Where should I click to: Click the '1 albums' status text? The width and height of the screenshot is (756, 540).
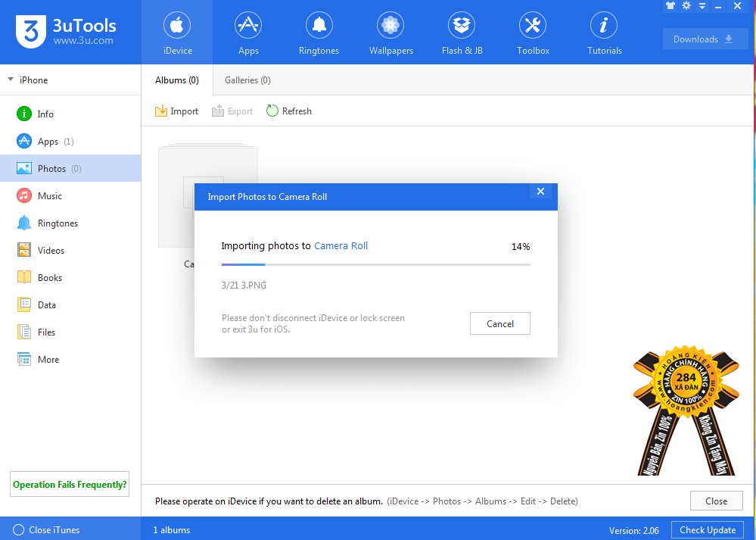[x=172, y=530]
